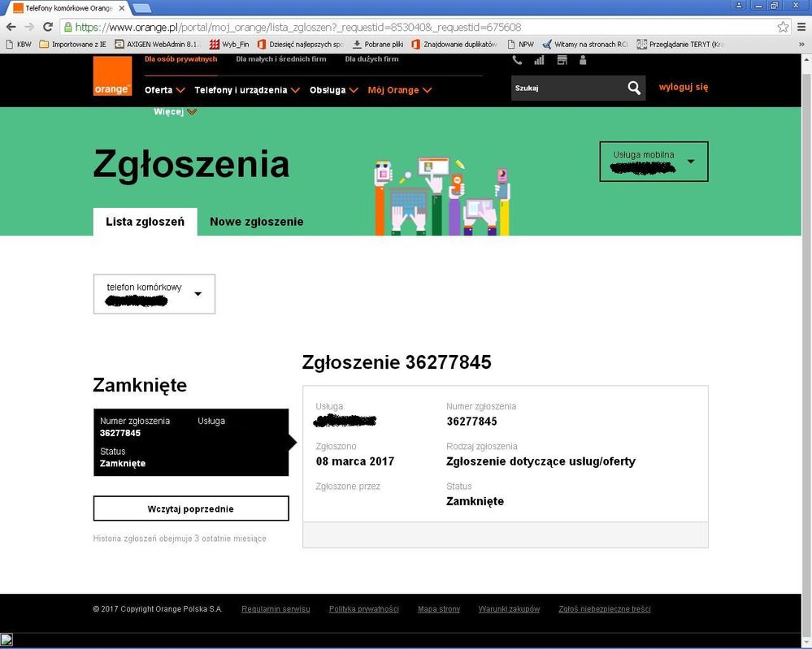
Task: Open account area via person icon
Action: [x=582, y=59]
